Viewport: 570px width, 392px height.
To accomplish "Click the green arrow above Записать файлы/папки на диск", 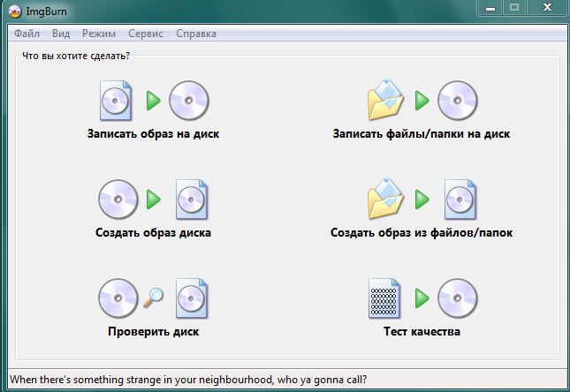I will [422, 101].
